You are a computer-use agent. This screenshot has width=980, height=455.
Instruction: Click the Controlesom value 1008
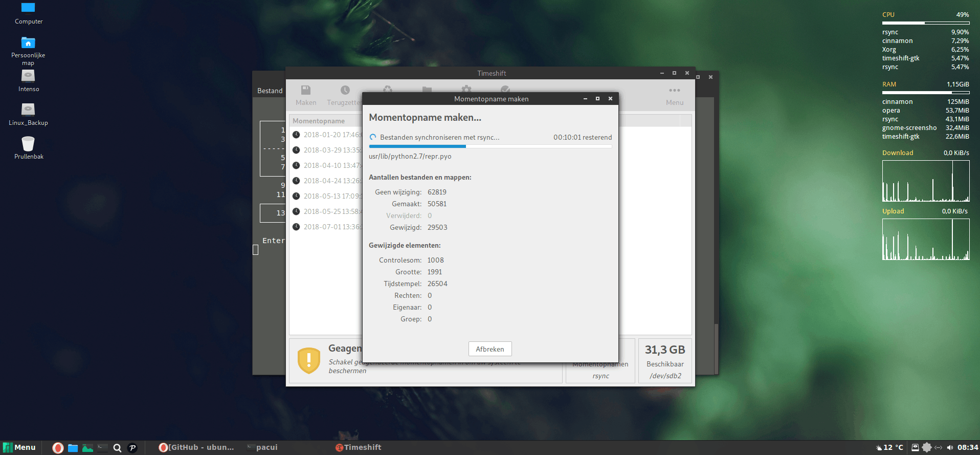[x=436, y=260]
